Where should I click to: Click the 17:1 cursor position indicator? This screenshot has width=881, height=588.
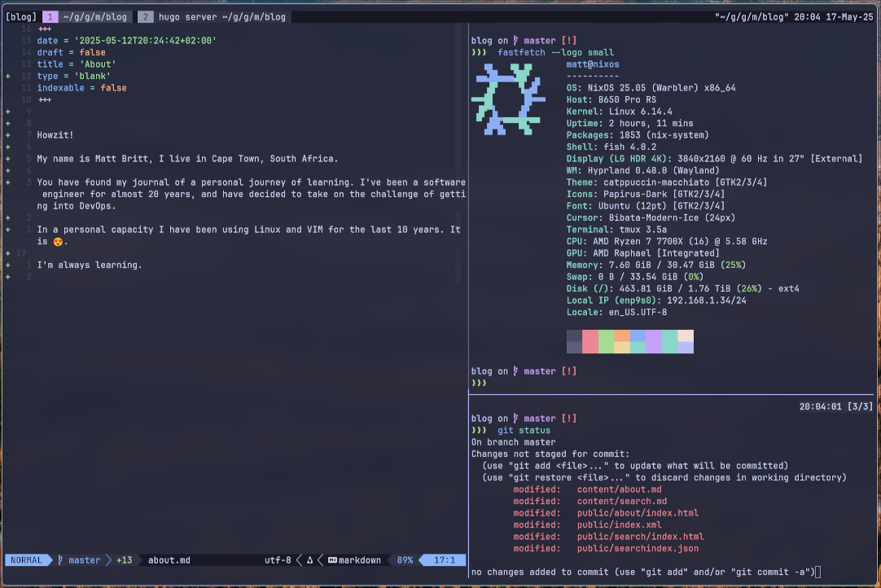(445, 559)
